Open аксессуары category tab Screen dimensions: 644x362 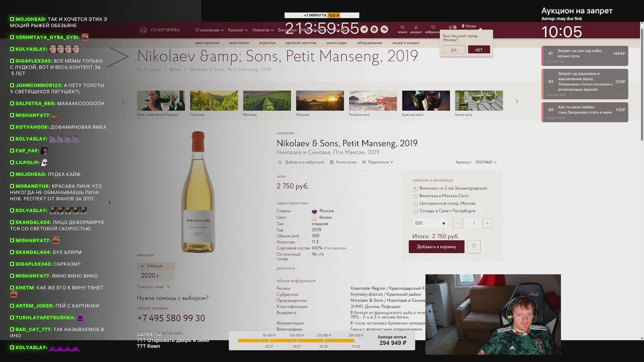point(337,43)
